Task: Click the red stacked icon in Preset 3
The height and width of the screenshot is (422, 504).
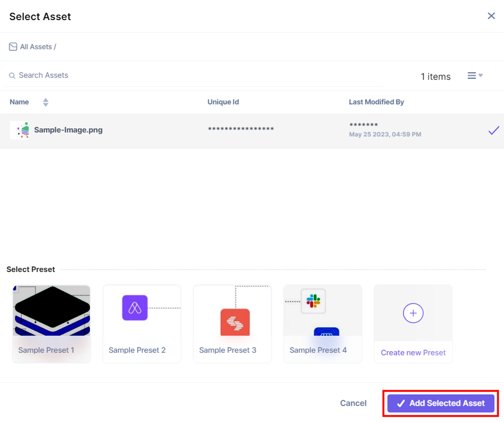Action: point(235,322)
